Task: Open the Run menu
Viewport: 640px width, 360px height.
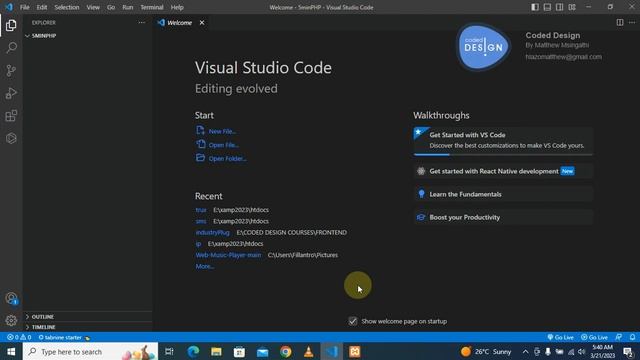Action: coord(127,7)
